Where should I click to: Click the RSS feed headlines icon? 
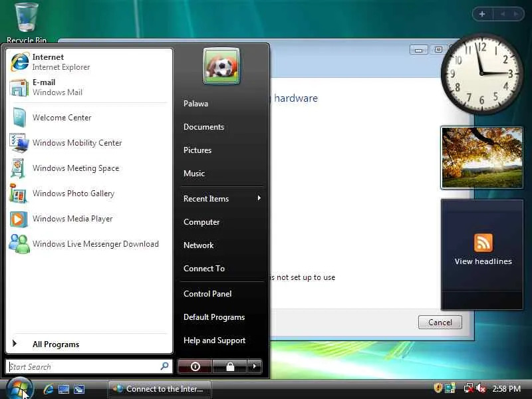point(483,243)
